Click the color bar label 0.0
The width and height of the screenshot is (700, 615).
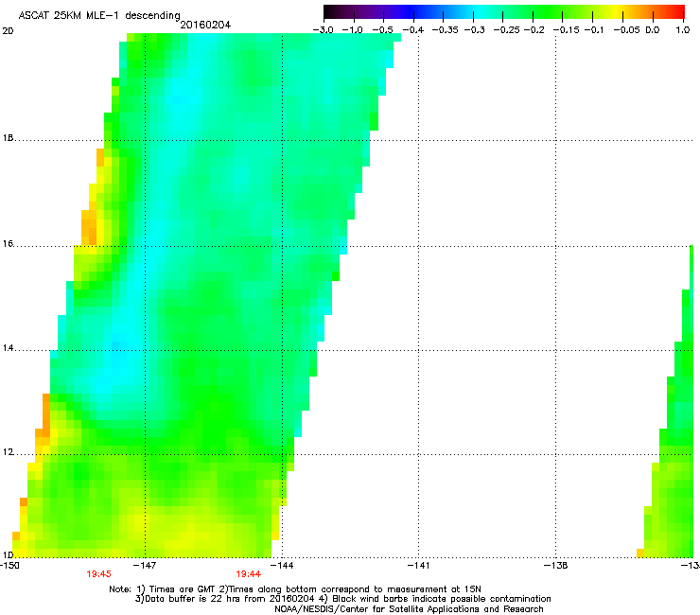tap(653, 29)
